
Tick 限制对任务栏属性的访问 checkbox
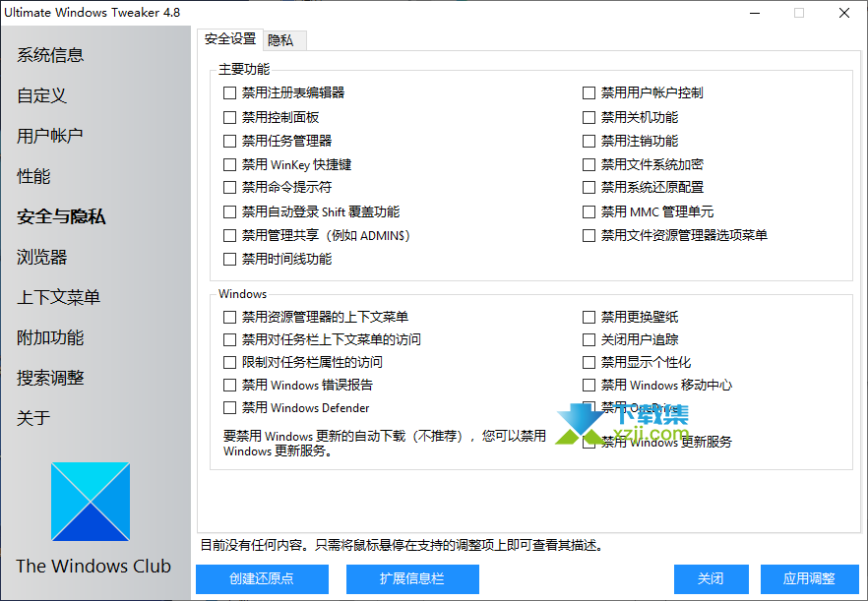[229, 363]
